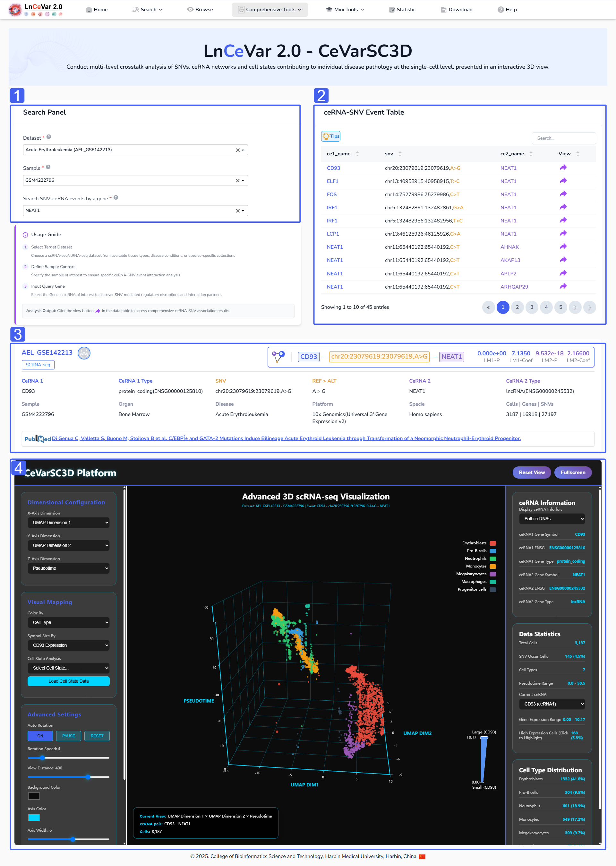Image resolution: width=616 pixels, height=866 pixels.
Task: Click the view arrow for ELF1 row
Action: pos(563,181)
